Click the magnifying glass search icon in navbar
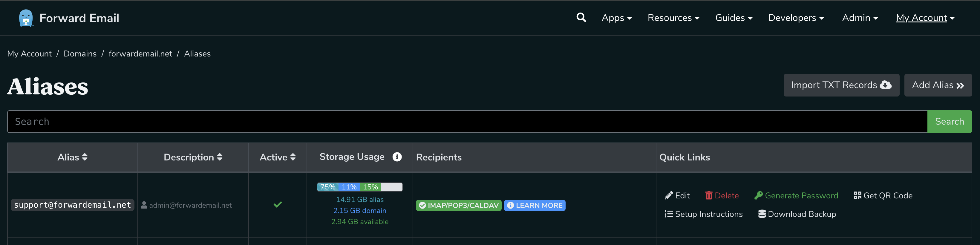Viewport: 980px width, 245px height. (x=581, y=18)
